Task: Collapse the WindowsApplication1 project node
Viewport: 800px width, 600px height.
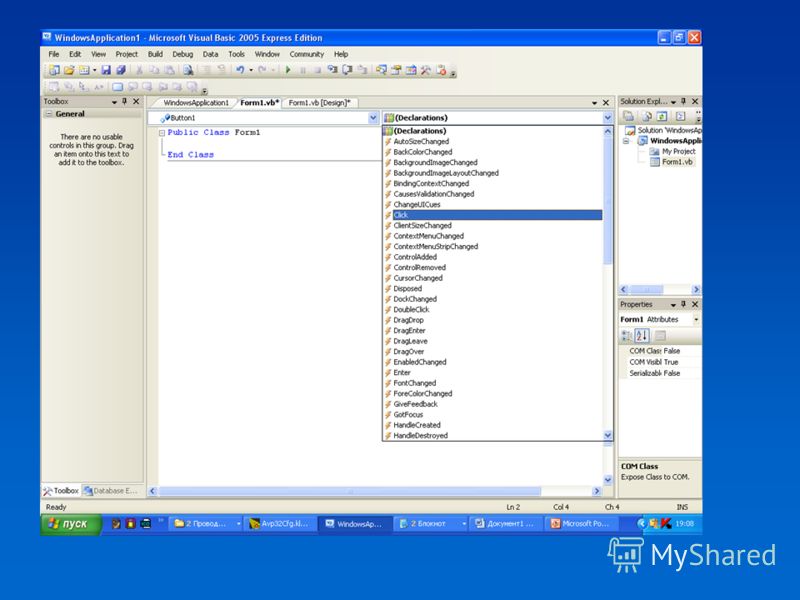Action: pos(626,141)
